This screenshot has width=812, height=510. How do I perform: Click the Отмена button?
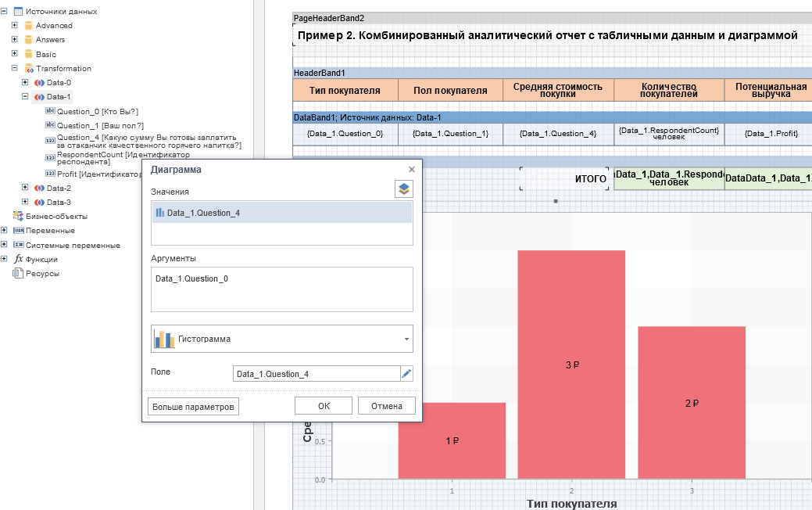(386, 406)
